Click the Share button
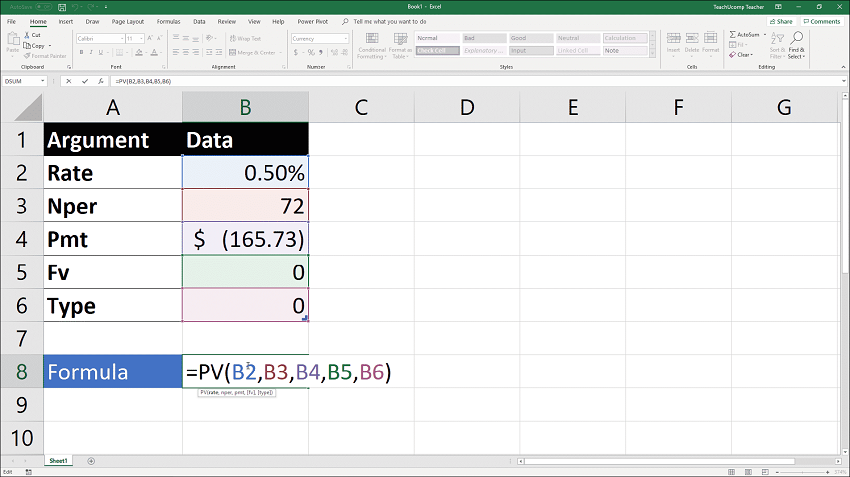This screenshot has width=850, height=477. (781, 21)
